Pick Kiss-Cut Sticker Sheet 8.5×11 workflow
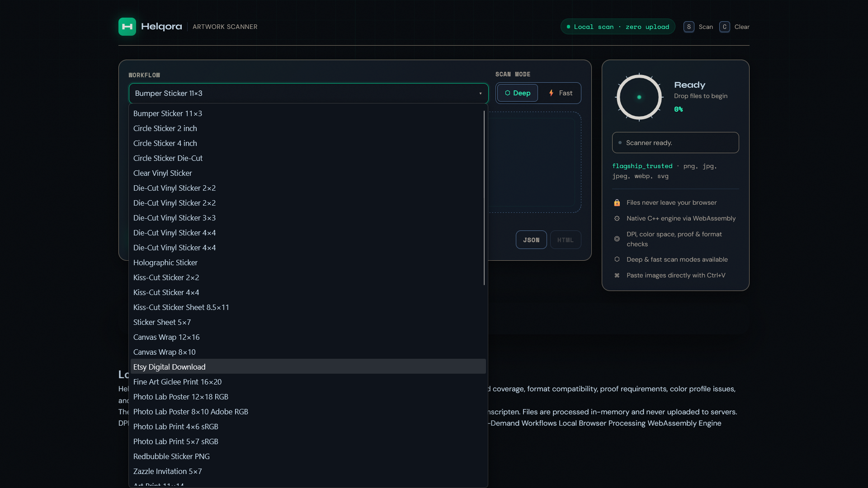Image resolution: width=868 pixels, height=488 pixels. coord(308,307)
